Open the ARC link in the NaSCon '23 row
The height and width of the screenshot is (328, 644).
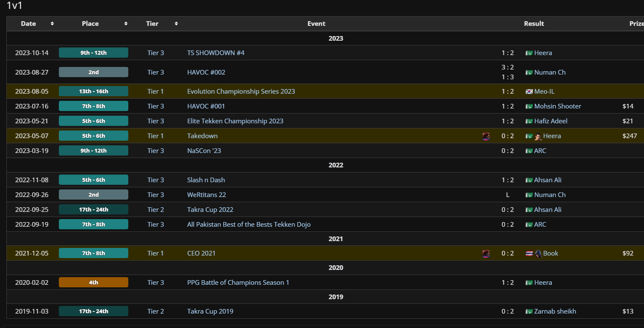coord(540,151)
